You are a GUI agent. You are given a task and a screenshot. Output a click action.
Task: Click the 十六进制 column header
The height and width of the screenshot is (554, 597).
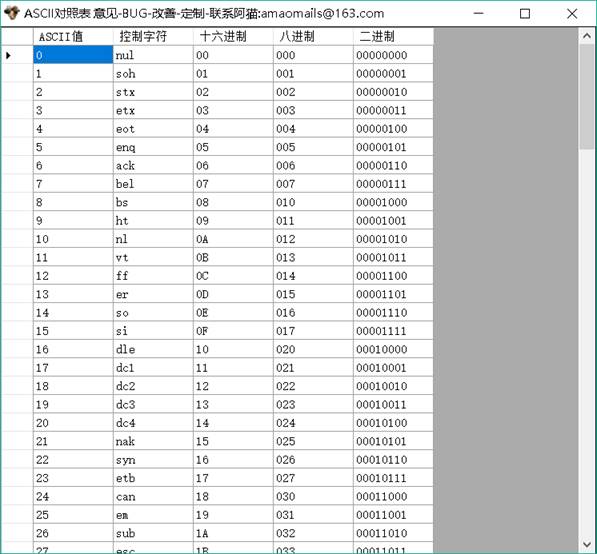tap(233, 36)
